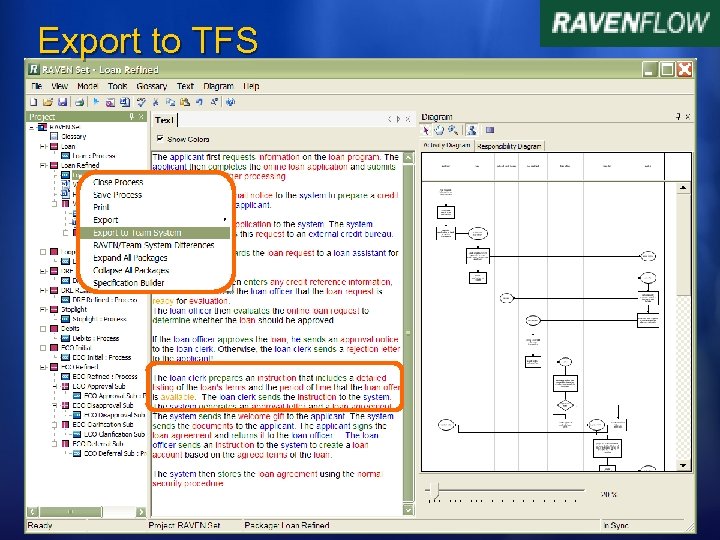Click Project panel scroll-right arrow
The height and width of the screenshot is (540, 720).
coord(141,512)
